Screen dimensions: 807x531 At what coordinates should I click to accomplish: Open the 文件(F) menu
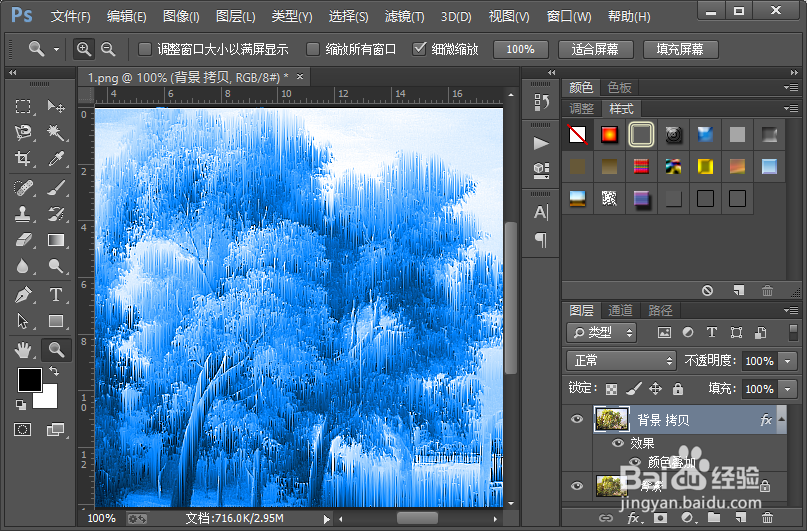pyautogui.click(x=71, y=16)
